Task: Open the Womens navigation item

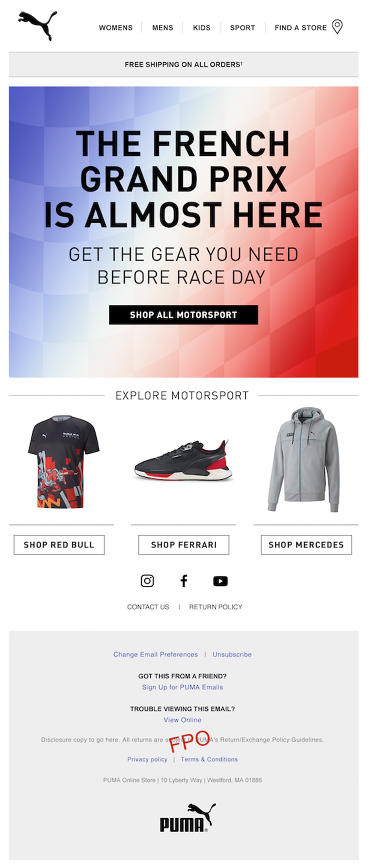Action: (x=116, y=27)
